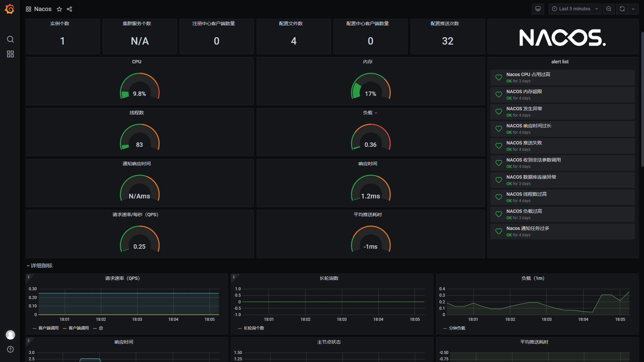Toggle 长轮询个数 legend series

(x=254, y=328)
